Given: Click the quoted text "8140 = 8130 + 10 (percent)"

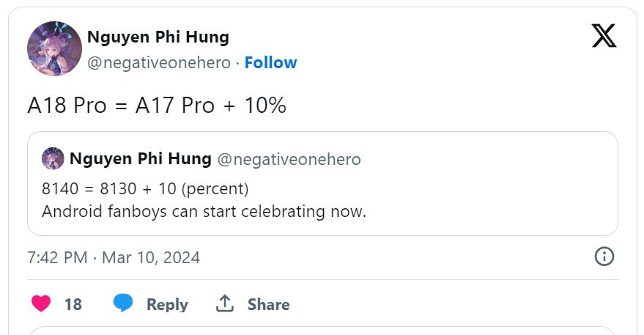Looking at the screenshot, I should [x=145, y=189].
